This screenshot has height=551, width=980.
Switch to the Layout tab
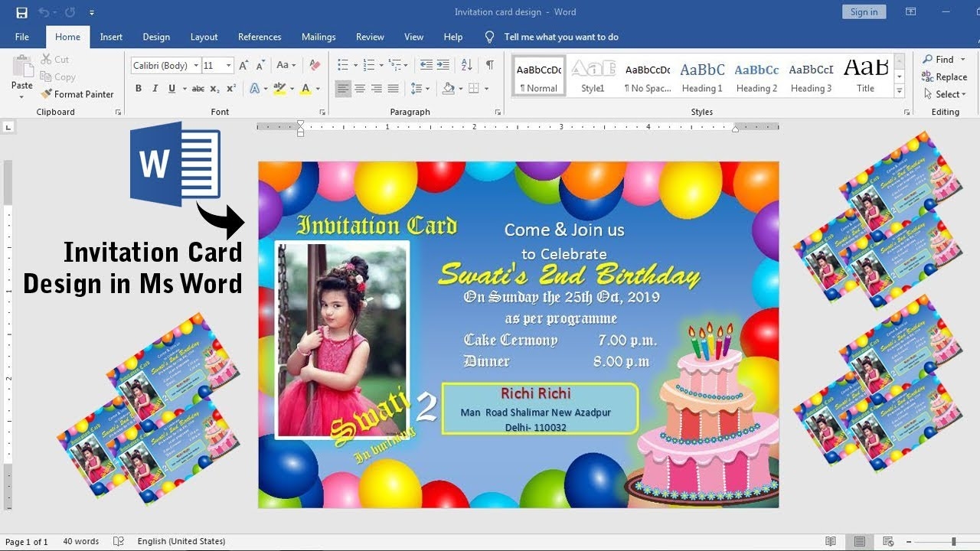[x=204, y=37]
